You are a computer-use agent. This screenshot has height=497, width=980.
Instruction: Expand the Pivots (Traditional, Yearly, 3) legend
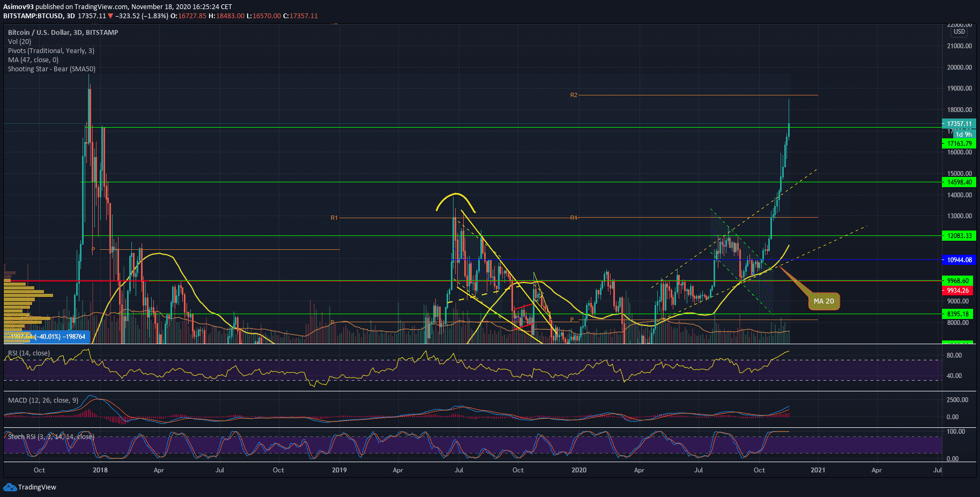51,50
